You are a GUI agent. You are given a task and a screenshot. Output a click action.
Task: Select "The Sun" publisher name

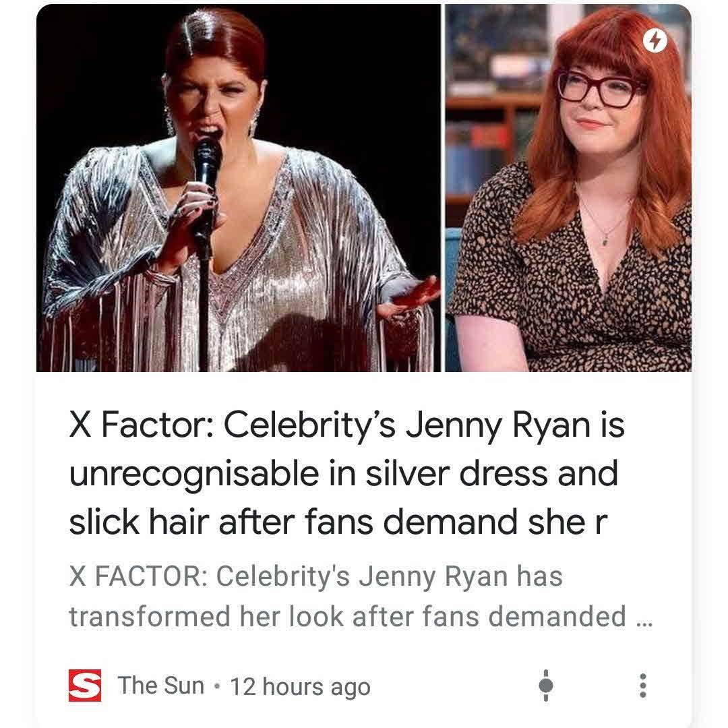[160, 686]
